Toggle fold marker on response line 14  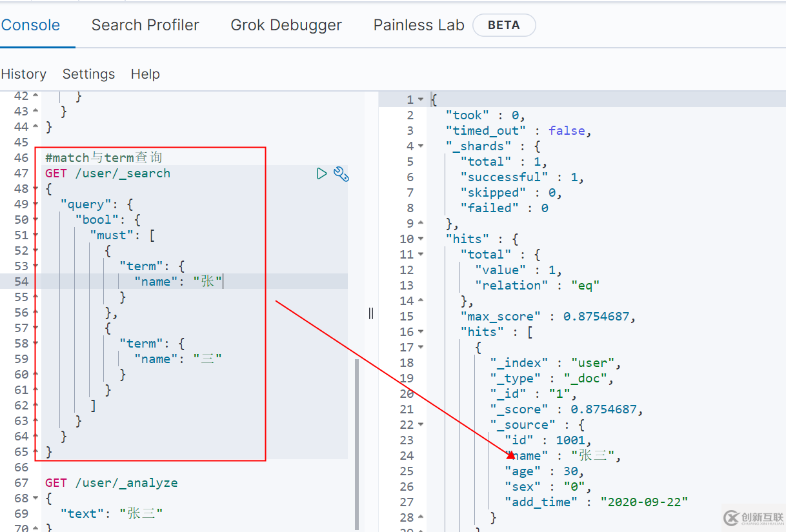tap(421, 301)
